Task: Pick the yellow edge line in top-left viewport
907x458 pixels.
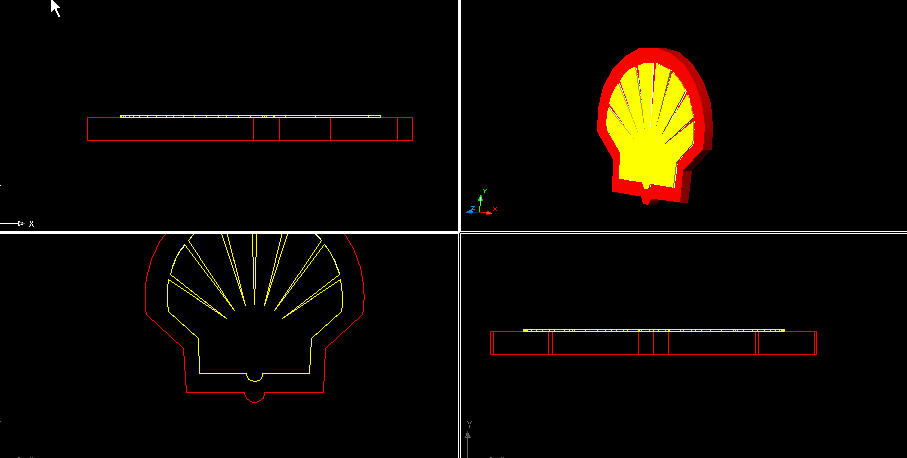Action: pos(250,116)
